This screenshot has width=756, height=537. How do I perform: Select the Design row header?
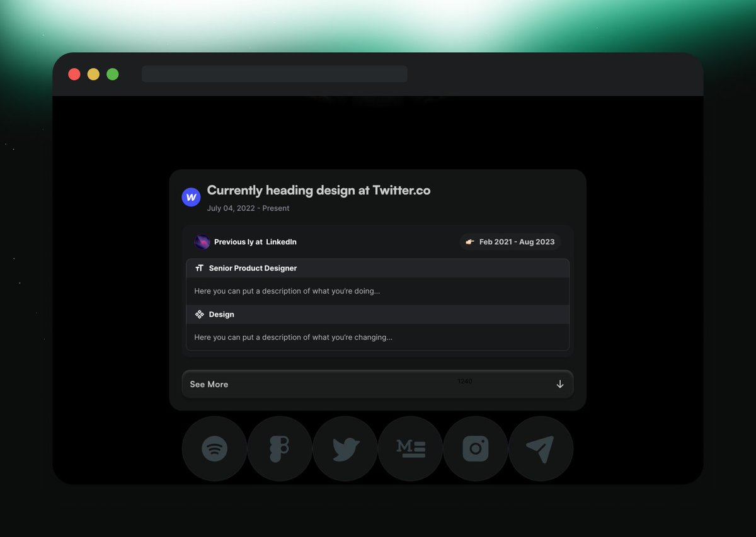(377, 314)
